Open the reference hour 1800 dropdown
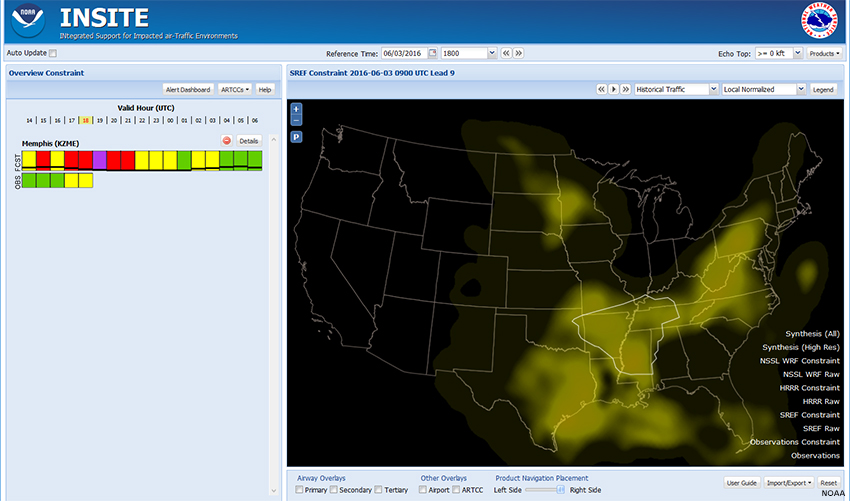This screenshot has width=850, height=501. pos(492,53)
